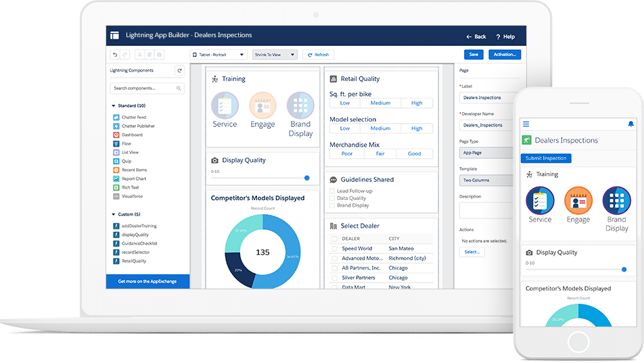Viewport: 644px width, 363px height.
Task: Select the Quip component
Action: click(x=122, y=162)
